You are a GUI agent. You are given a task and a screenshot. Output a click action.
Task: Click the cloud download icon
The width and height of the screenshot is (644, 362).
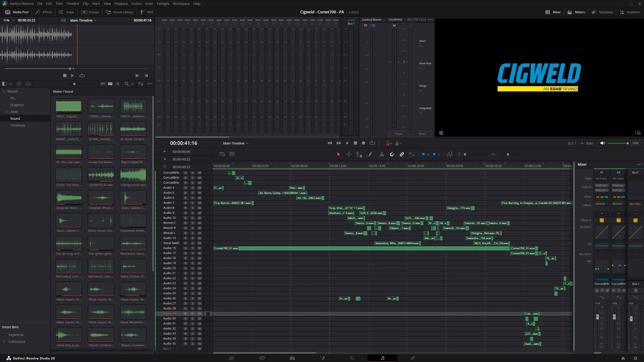(28, 84)
